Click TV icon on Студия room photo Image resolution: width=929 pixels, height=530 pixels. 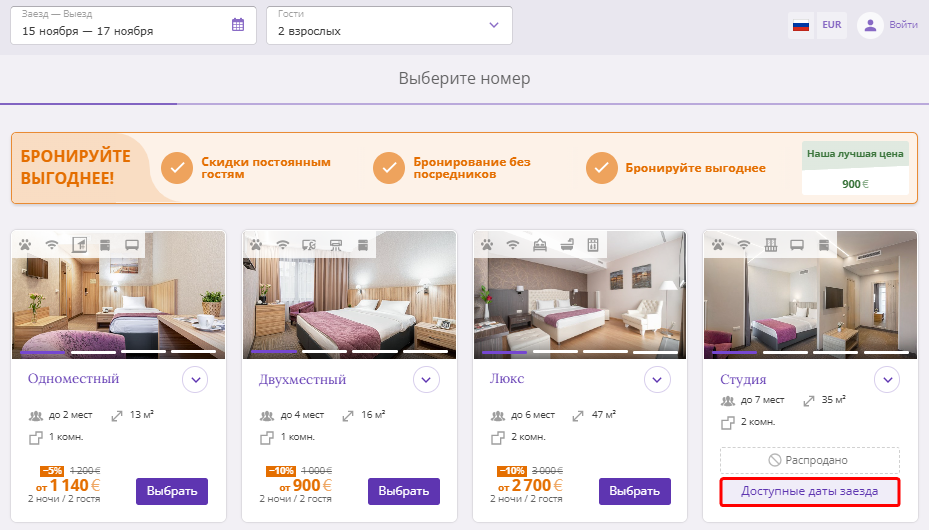point(797,245)
